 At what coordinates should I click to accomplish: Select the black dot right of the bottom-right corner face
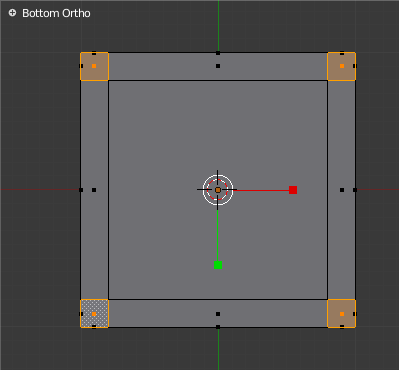tap(355, 314)
